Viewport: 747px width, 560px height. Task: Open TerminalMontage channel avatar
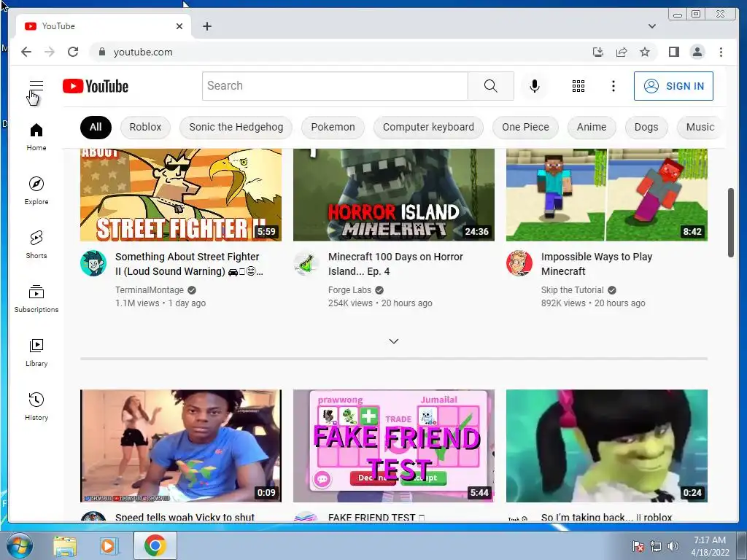[93, 263]
